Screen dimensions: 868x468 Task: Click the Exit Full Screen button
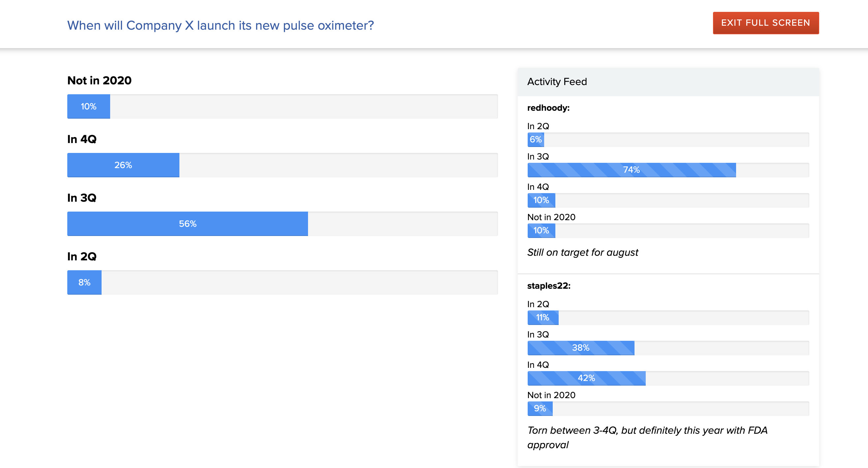coord(765,23)
